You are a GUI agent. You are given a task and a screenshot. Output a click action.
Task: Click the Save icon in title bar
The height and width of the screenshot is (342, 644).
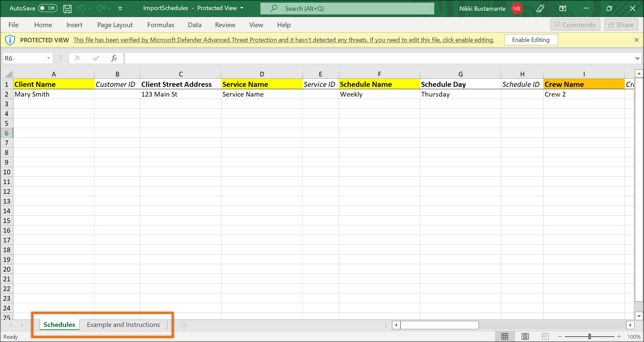67,9
